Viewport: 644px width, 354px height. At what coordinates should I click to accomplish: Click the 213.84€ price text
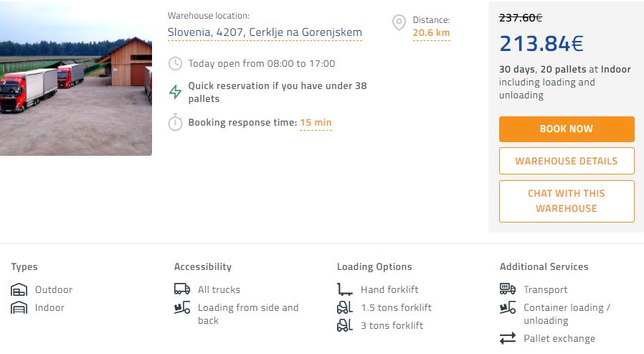541,44
